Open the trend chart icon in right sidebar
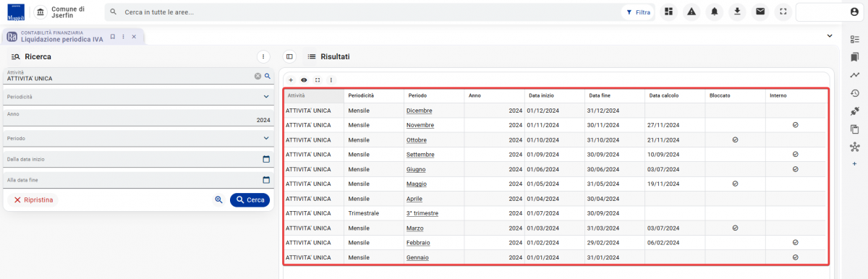This screenshot has height=279, width=868. pyautogui.click(x=854, y=75)
